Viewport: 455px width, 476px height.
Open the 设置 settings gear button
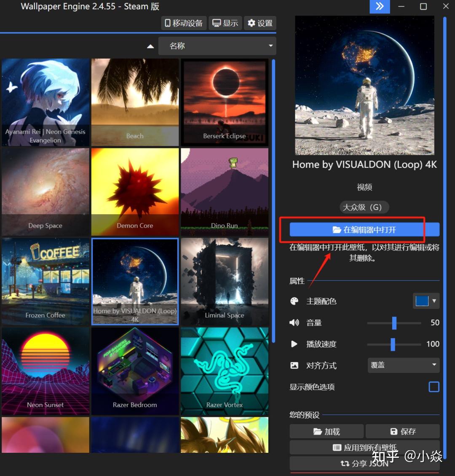coord(260,23)
